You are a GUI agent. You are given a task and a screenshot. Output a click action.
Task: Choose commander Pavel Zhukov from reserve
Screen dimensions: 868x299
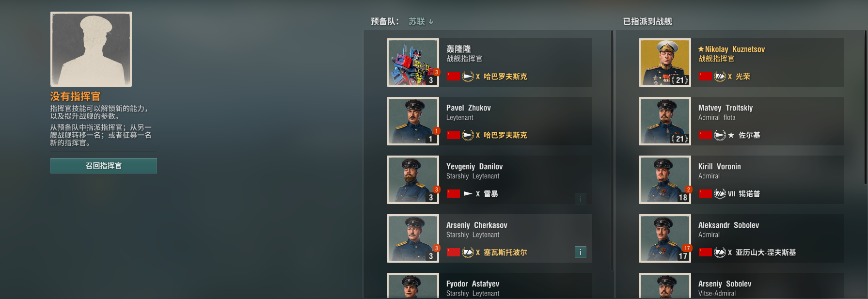pos(489,121)
